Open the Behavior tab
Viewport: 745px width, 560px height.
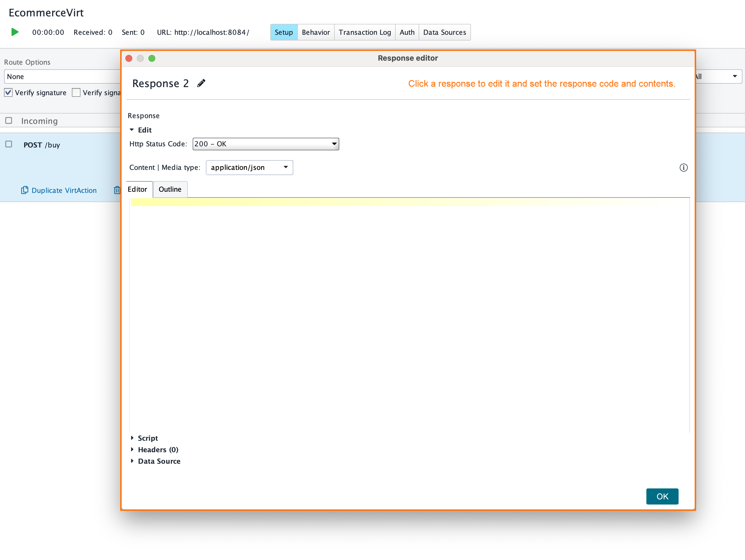316,32
